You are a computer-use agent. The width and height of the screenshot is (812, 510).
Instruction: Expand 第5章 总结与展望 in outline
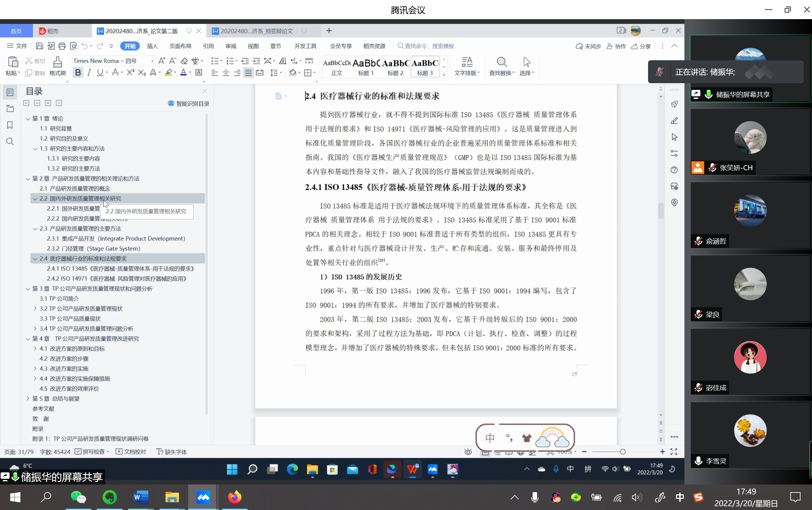click(28, 398)
